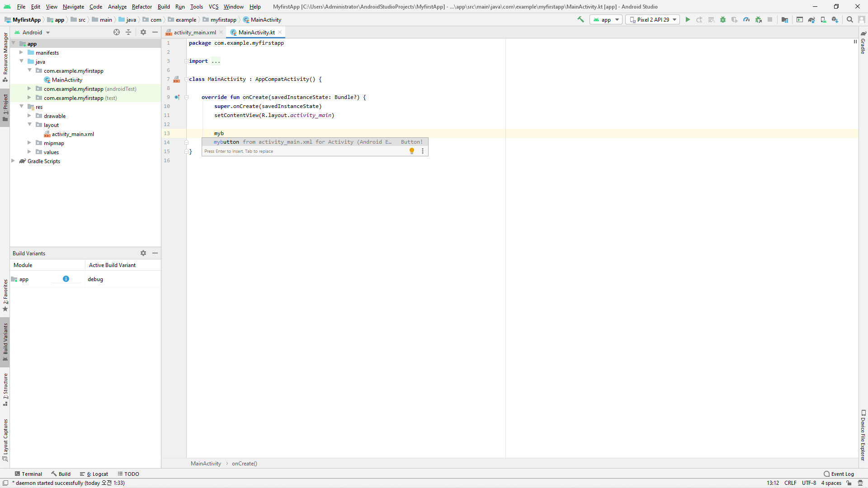Open the Terminal tool window
Viewport: 868px width, 488px height.
[x=28, y=474]
